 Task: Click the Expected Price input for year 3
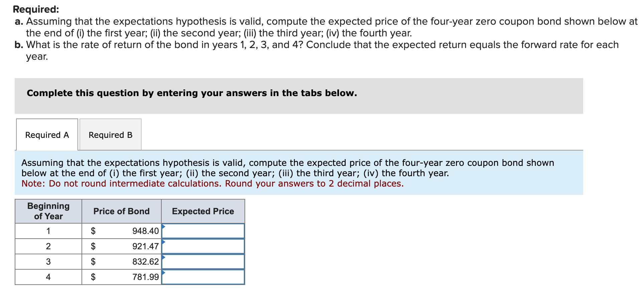pos(203,262)
